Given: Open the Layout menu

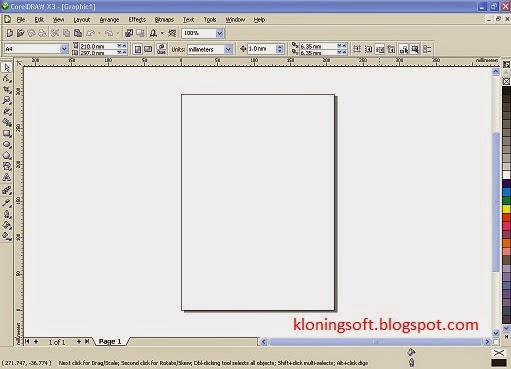Looking at the screenshot, I should 82,20.
